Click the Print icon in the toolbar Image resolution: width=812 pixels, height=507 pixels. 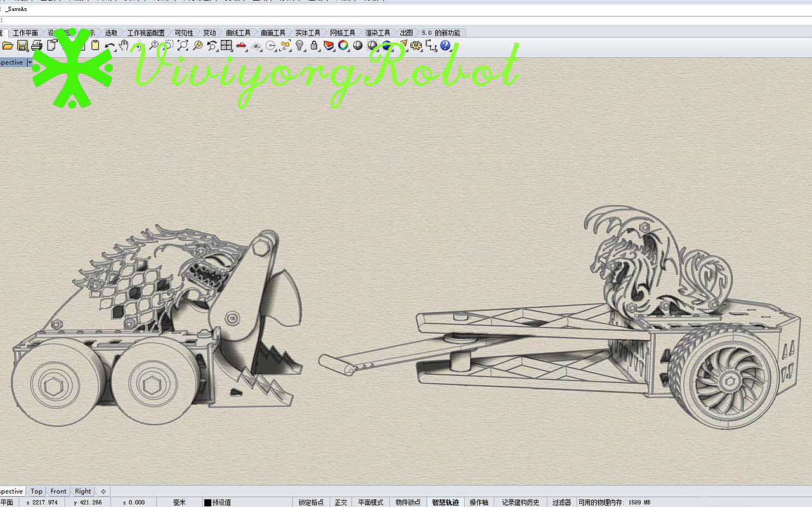point(37,46)
